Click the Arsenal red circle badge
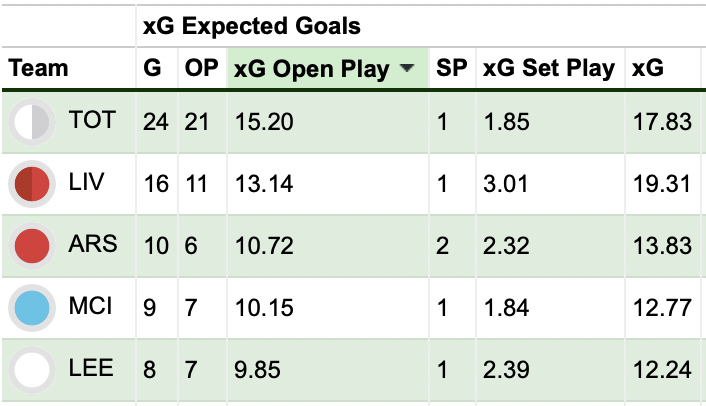This screenshot has width=706, height=406. [32, 246]
